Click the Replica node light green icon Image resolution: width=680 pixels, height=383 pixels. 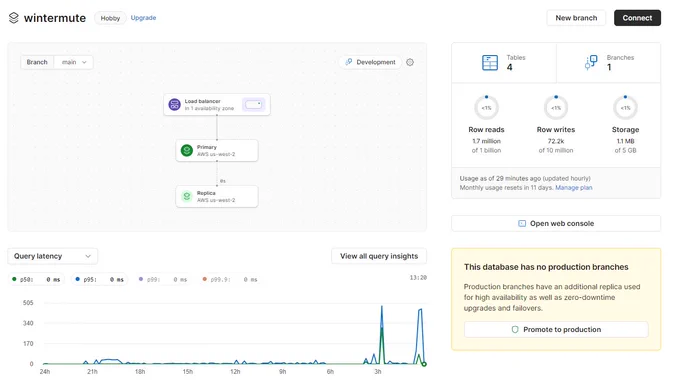pyautogui.click(x=186, y=196)
